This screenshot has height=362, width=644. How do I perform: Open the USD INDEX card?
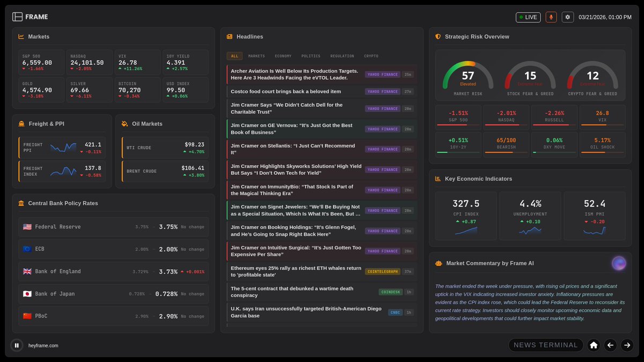(x=186, y=90)
